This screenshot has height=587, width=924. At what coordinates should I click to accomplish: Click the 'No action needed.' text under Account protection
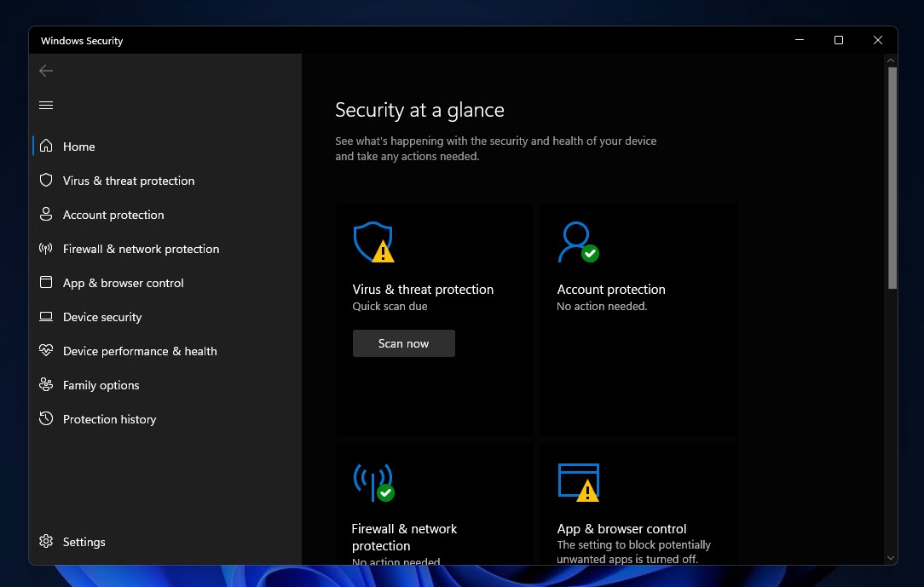602,306
